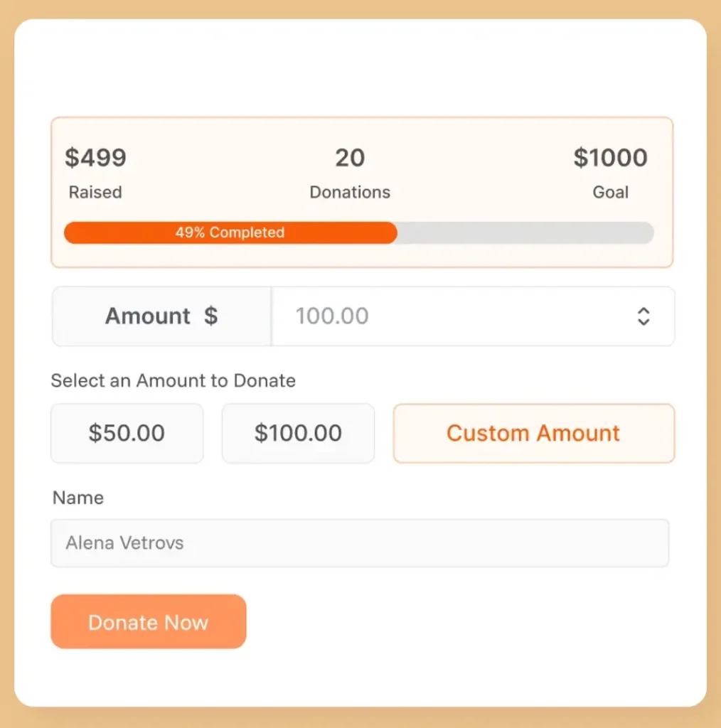This screenshot has width=721, height=728.
Task: Click the Goal label on the right
Action: tap(611, 192)
